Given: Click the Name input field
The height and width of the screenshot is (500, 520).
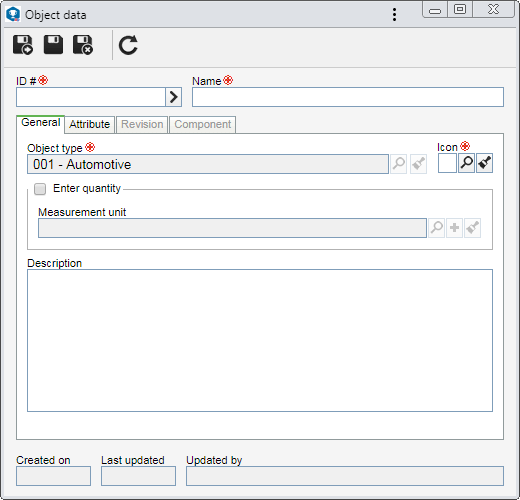Looking at the screenshot, I should (x=348, y=97).
